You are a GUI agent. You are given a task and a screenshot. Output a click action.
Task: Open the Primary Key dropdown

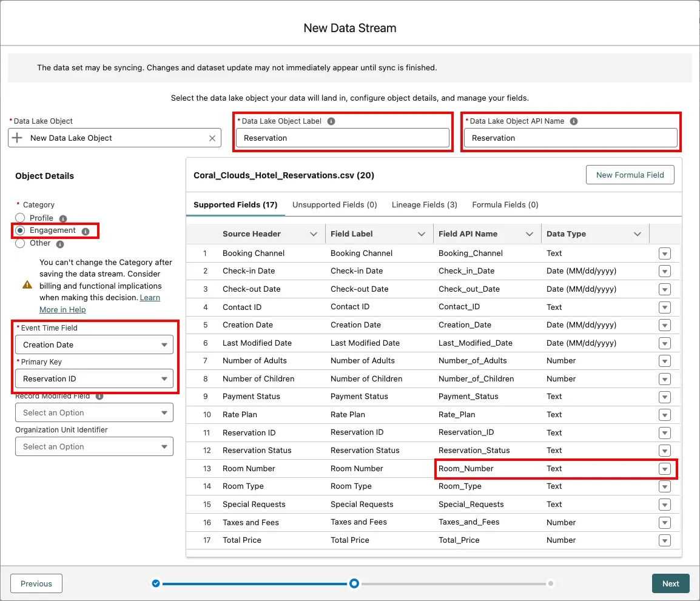click(x=94, y=378)
